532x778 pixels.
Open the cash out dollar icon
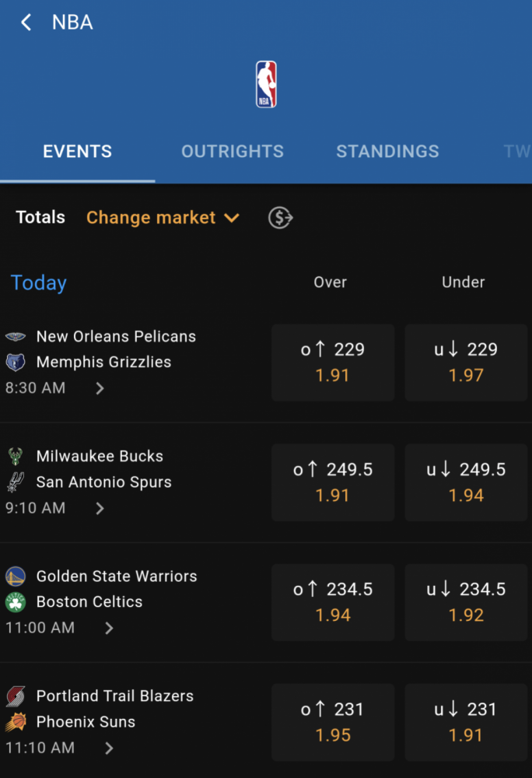coord(281,218)
